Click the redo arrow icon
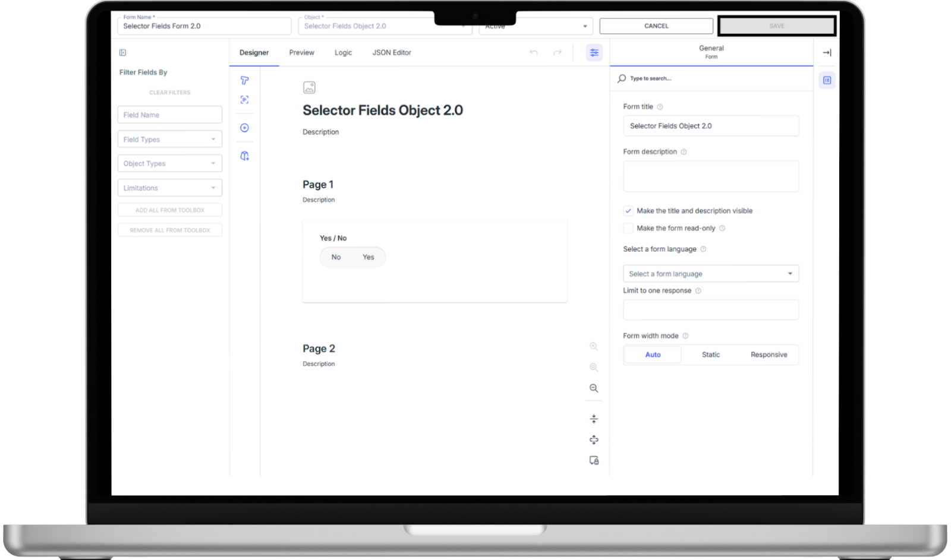Screen dimensions: 951x560 tap(557, 53)
